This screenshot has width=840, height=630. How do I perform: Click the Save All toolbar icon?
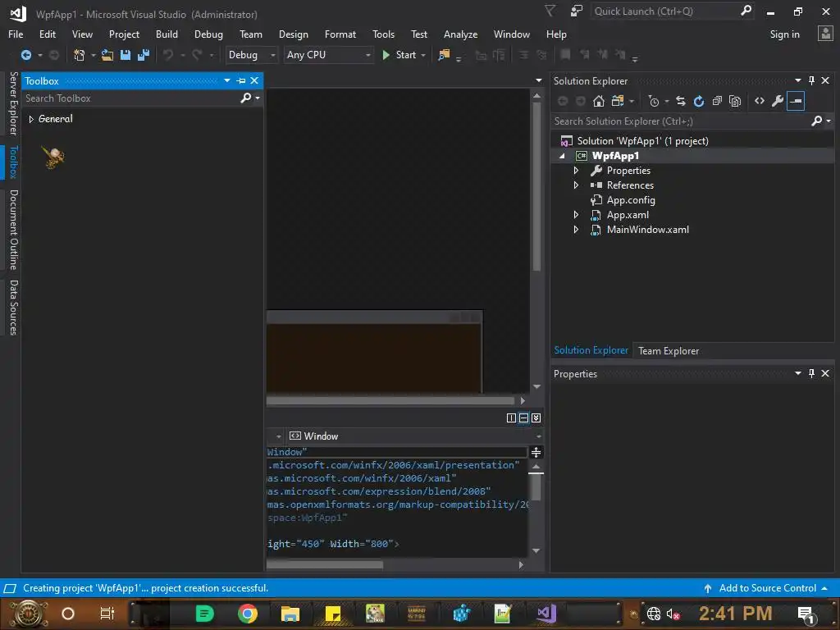point(144,55)
